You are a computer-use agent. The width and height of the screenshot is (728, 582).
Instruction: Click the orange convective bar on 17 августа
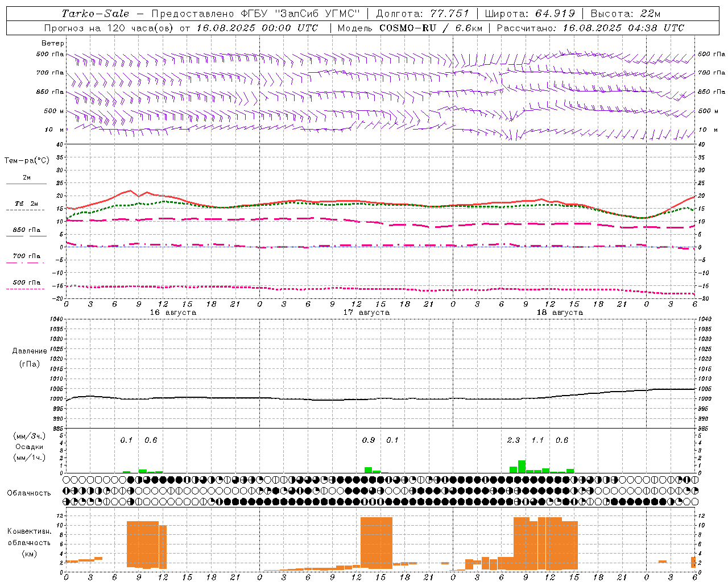click(x=377, y=543)
